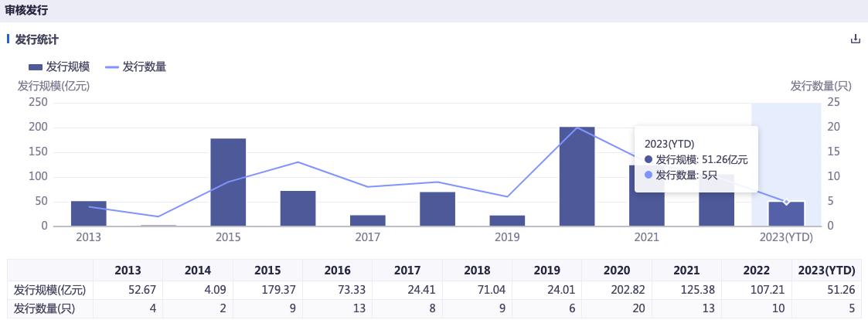Click the tooltip line 发行数量: 5只

[682, 175]
